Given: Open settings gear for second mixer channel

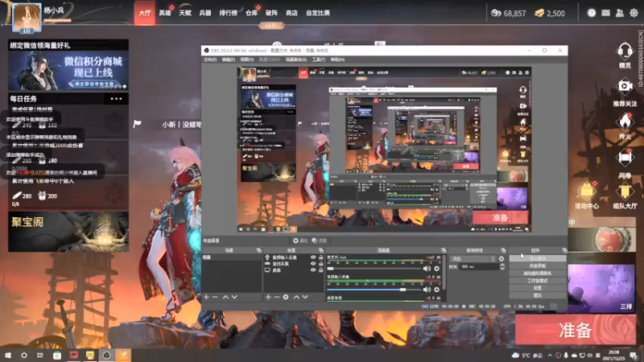Looking at the screenshot, I should [436, 290].
